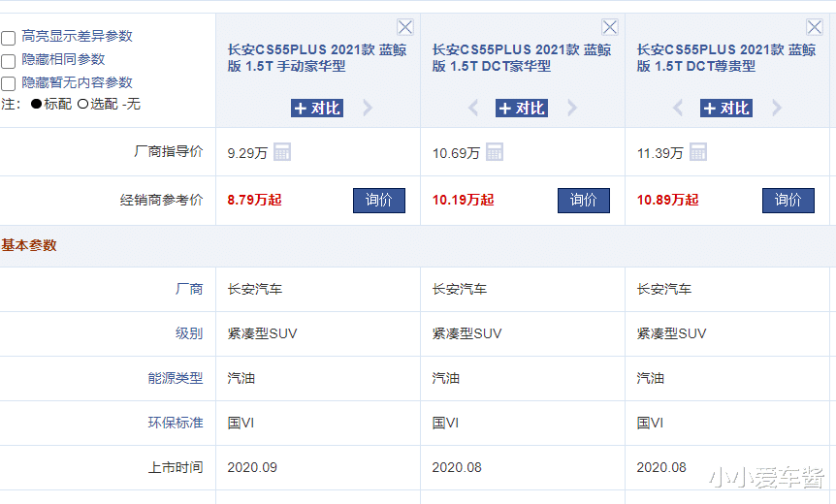Select 经销商参考价 row label
Screen dimensions: 836x504
click(162, 200)
